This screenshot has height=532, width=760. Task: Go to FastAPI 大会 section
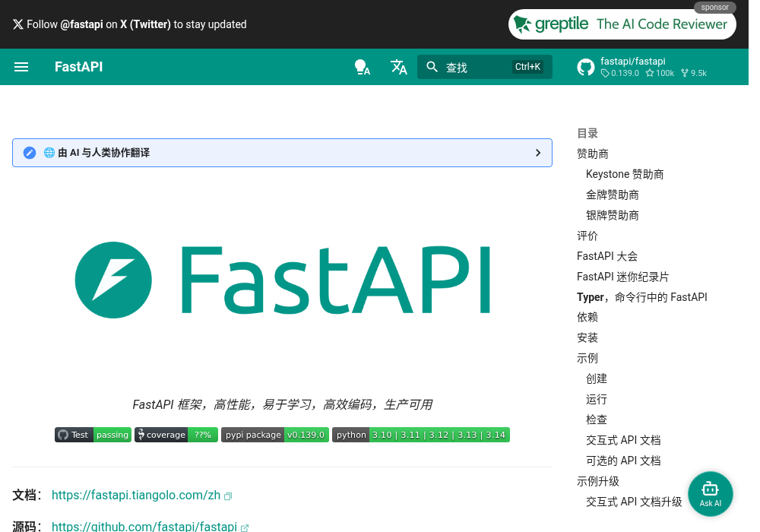(606, 256)
